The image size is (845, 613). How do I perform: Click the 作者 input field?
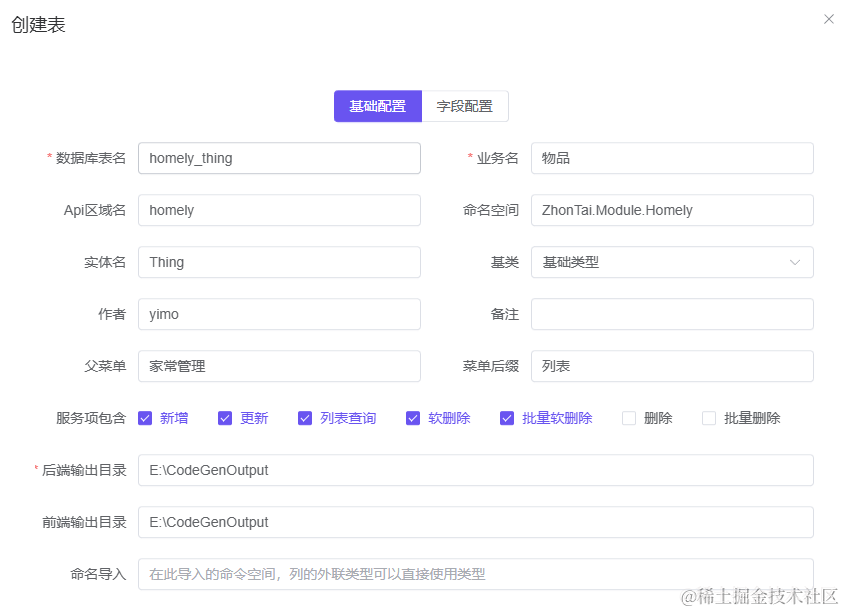pyautogui.click(x=279, y=314)
